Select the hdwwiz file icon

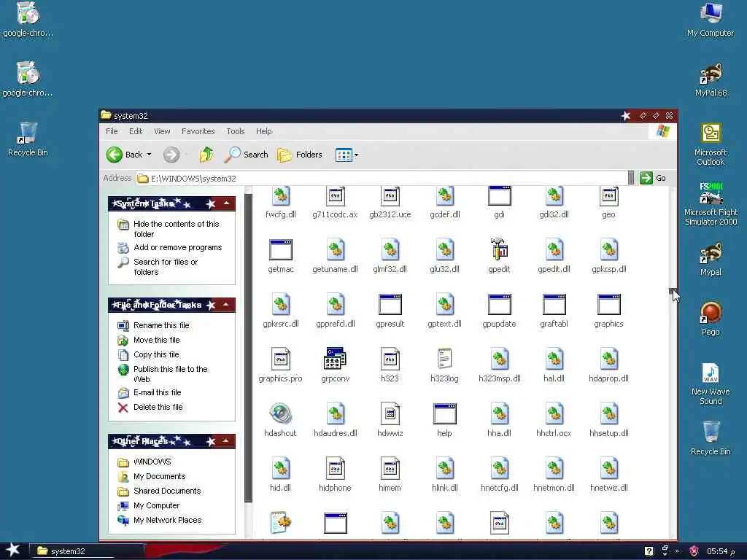pos(390,413)
